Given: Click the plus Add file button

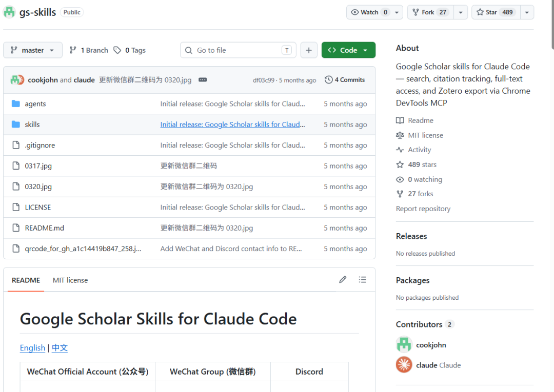Looking at the screenshot, I should [309, 50].
